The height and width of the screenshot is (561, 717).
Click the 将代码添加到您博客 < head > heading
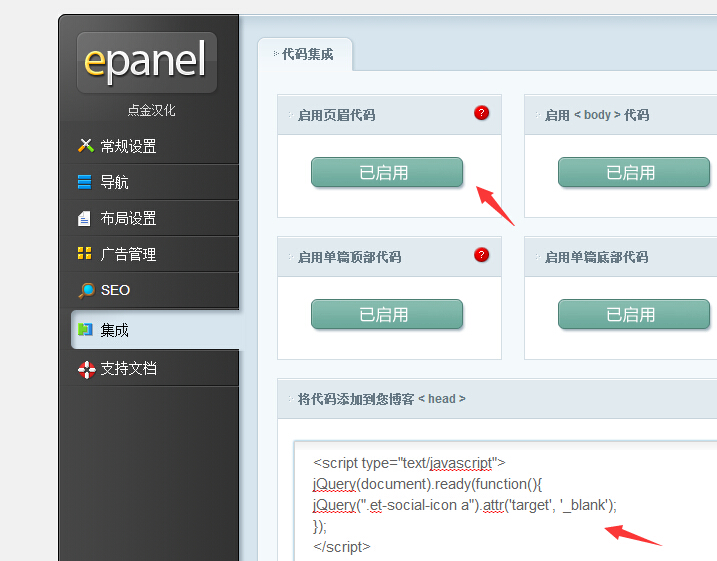[382, 399]
